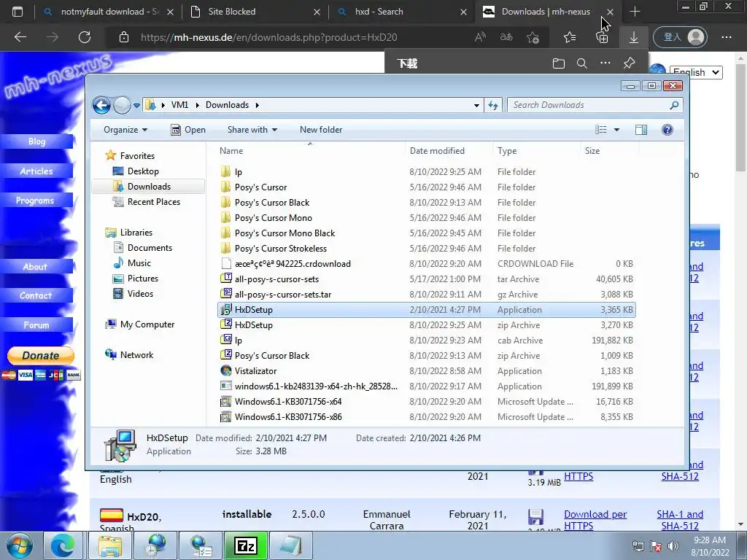Open the Blog page on mh-nexus
Screen dimensions: 747x560
point(36,141)
